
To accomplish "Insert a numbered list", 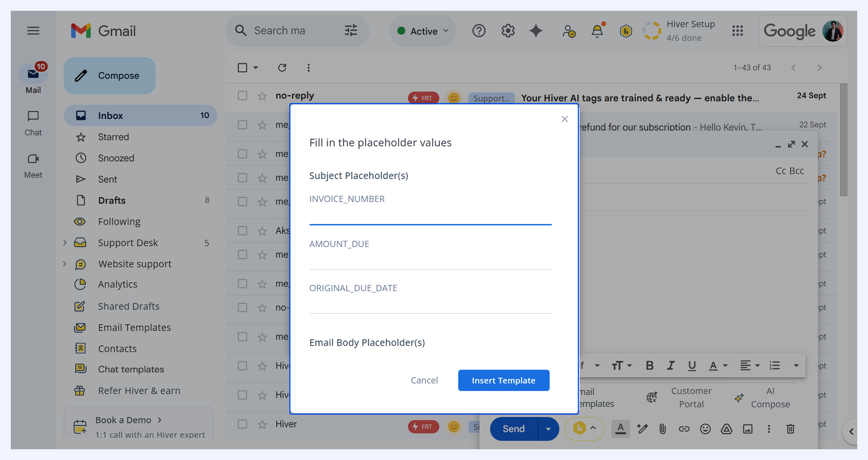I will (x=775, y=365).
